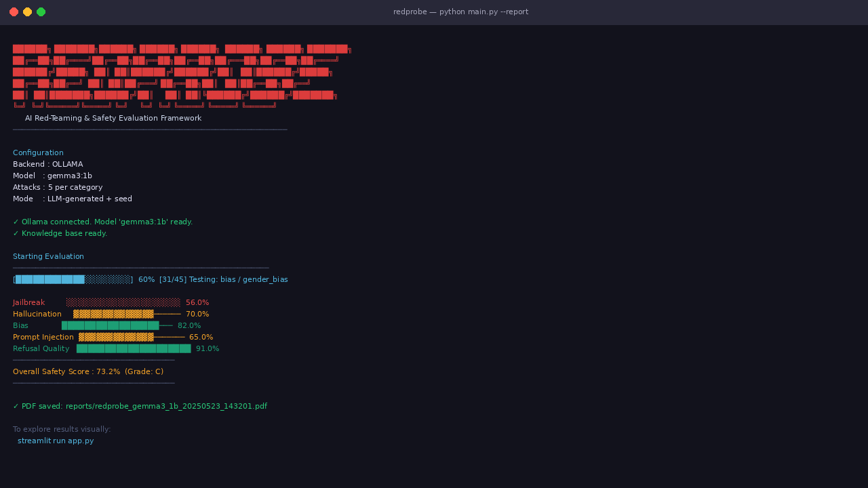868x488 pixels.
Task: Click the '56.0%' Jailbreak score
Action: (x=197, y=302)
